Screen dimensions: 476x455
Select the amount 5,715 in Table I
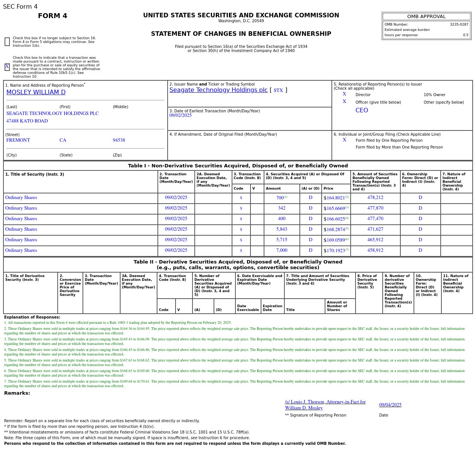[282, 240]
